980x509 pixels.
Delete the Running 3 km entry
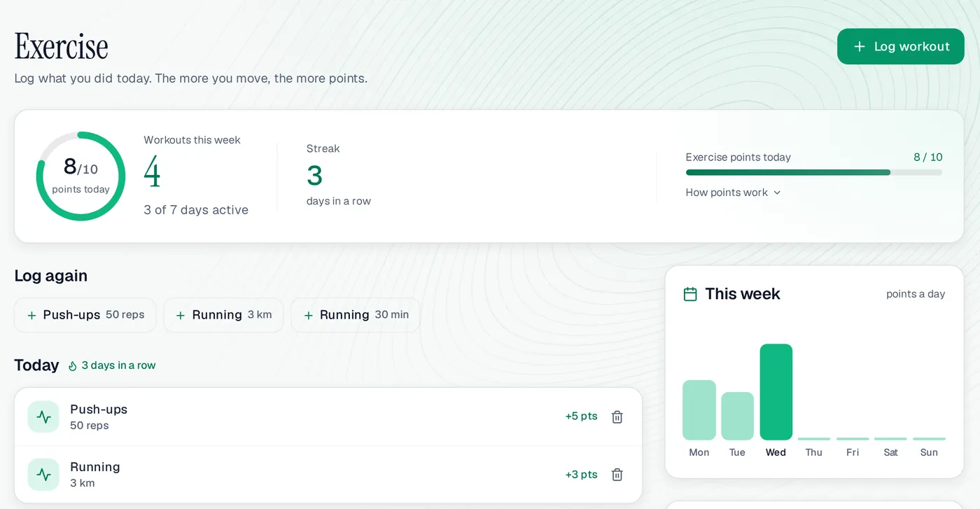(x=617, y=475)
